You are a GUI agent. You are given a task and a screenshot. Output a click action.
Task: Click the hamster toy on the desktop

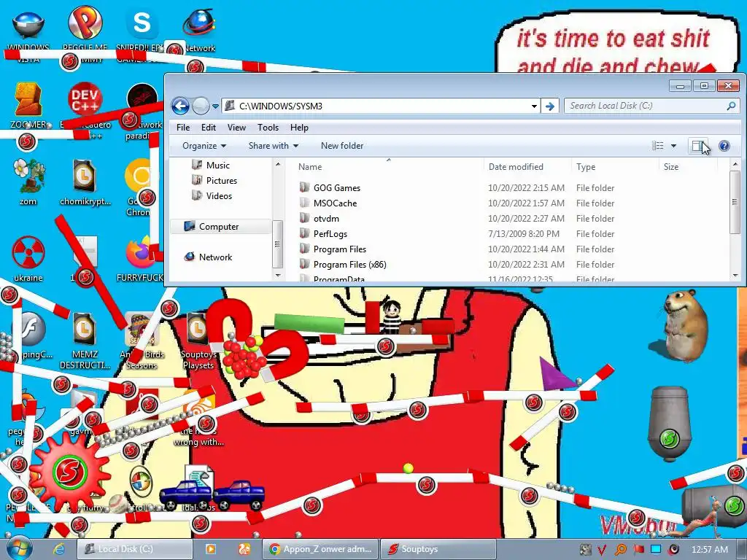(x=684, y=326)
